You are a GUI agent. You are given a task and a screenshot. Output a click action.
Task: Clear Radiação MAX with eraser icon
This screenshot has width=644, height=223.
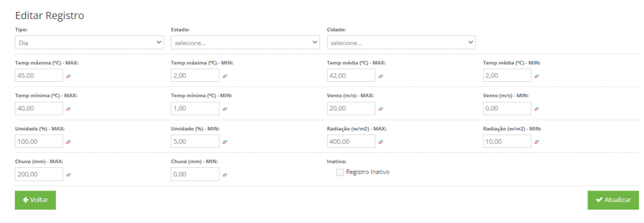coord(380,142)
